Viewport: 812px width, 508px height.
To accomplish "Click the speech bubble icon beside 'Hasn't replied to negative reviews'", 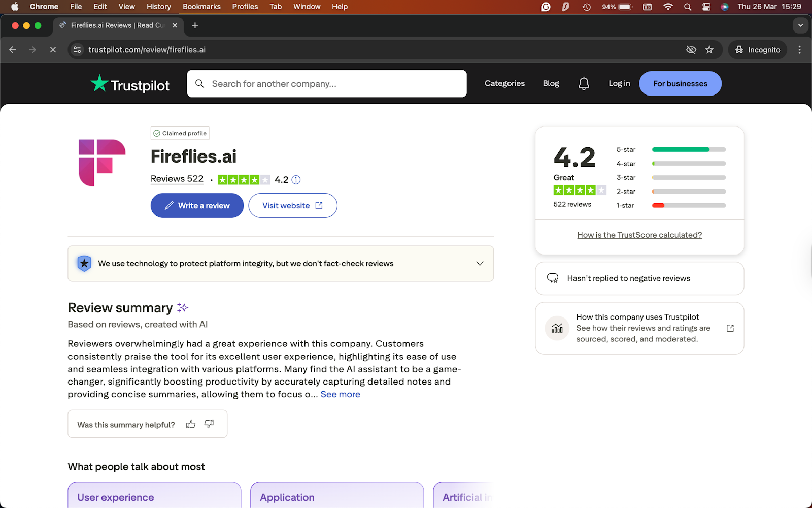I will (x=553, y=278).
